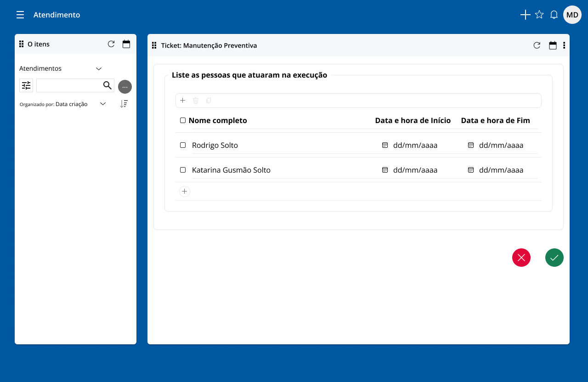Viewport: 588px width, 382px height.
Task: Click Data e hora de Fim header
Action: coord(496,120)
